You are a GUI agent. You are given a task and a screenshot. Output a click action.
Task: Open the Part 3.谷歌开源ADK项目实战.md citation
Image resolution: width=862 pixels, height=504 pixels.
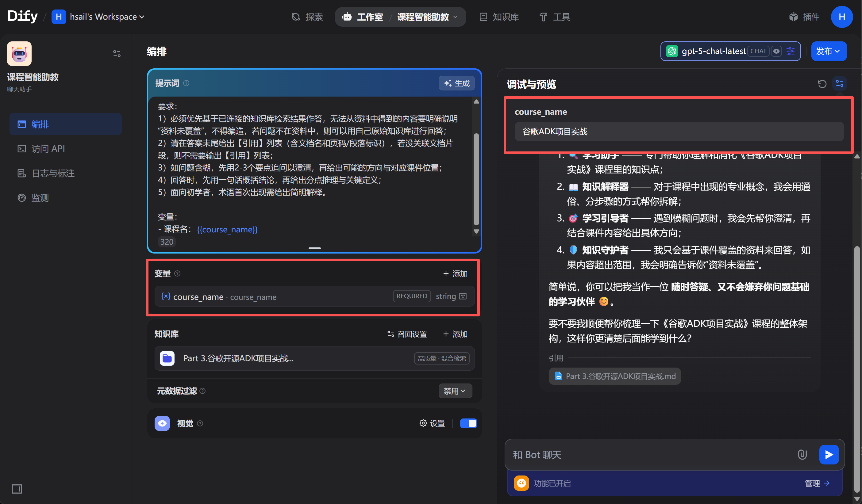click(x=615, y=376)
